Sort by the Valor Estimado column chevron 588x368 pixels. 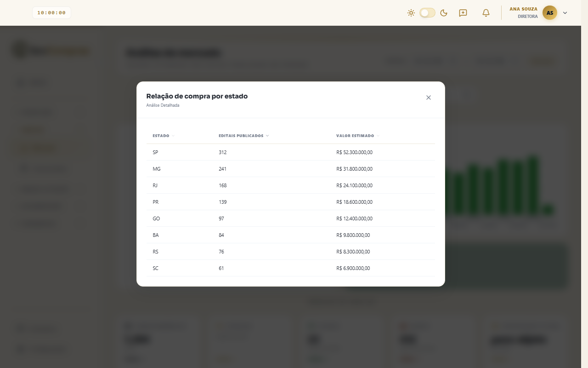[x=378, y=136]
